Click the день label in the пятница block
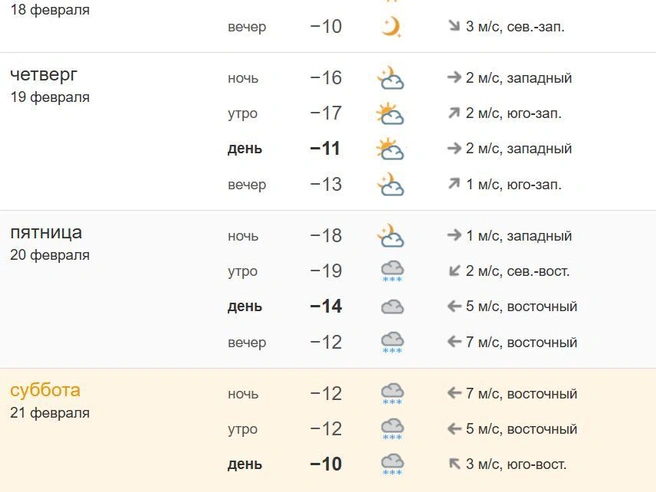This screenshot has width=656, height=492. pyautogui.click(x=245, y=306)
